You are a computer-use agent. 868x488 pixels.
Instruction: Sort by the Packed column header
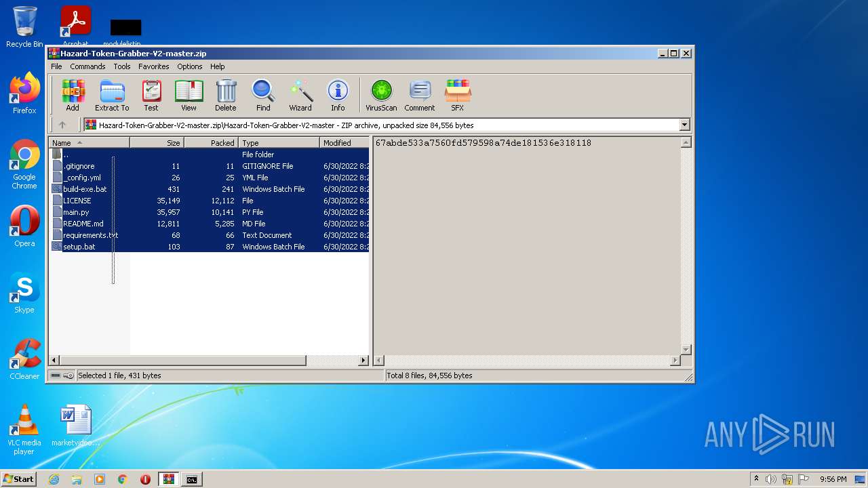coord(211,142)
